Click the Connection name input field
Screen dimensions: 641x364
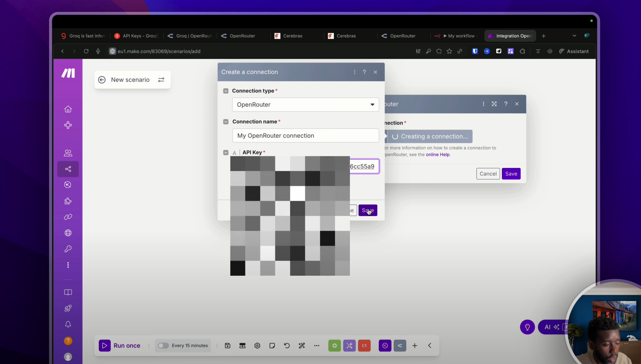coord(305,136)
